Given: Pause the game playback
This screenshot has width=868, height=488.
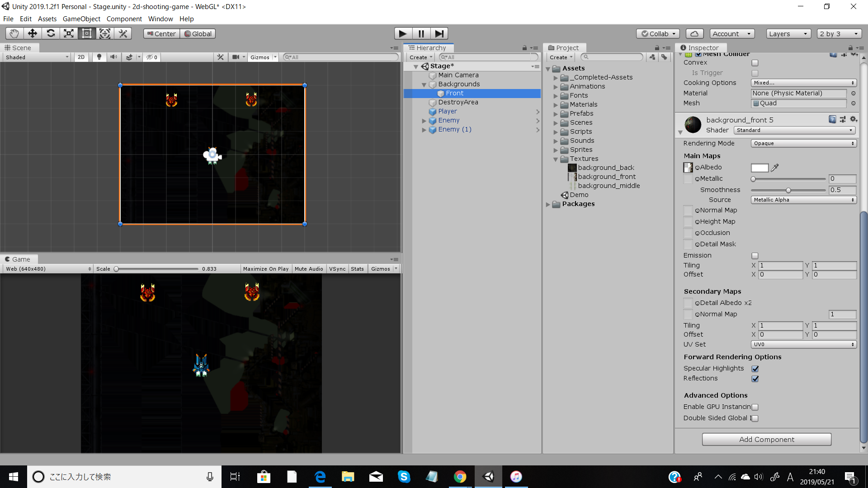Looking at the screenshot, I should (x=421, y=33).
